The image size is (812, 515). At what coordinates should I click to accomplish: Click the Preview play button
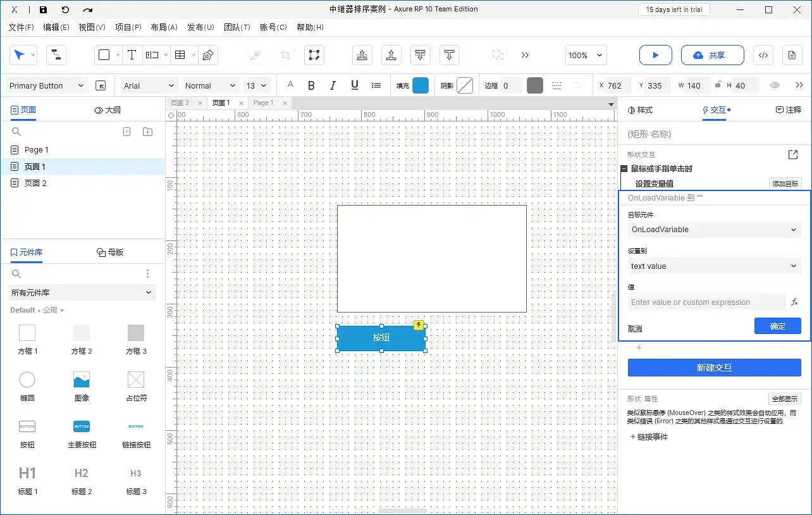[x=655, y=55]
